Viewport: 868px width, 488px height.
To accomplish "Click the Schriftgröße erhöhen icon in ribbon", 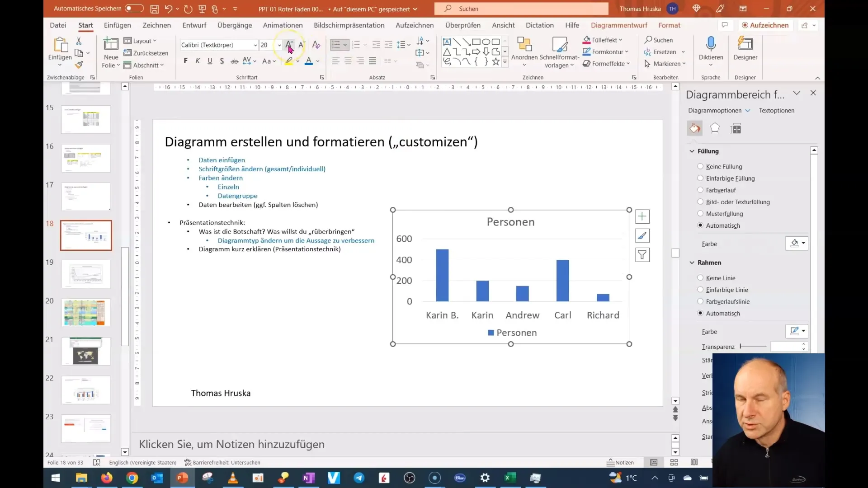I will tap(289, 44).
